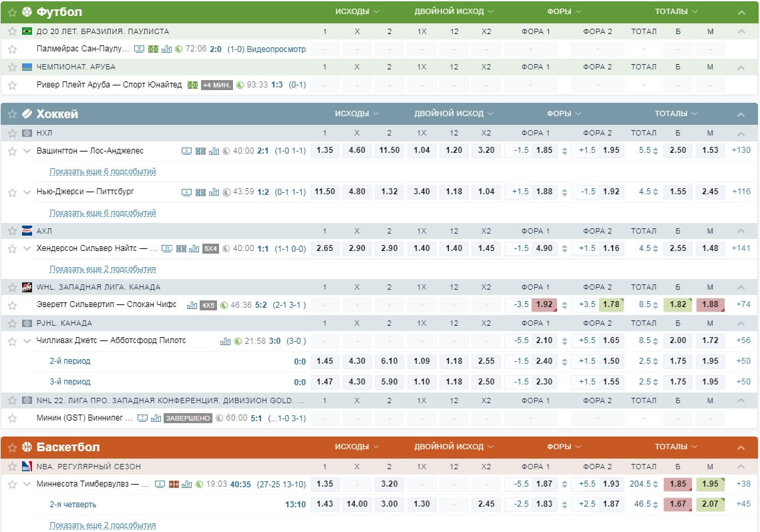Image resolution: width=760 pixels, height=532 pixels.
Task: Open ИСХОДЫ dropdown in Хоккей header
Action: [357, 113]
